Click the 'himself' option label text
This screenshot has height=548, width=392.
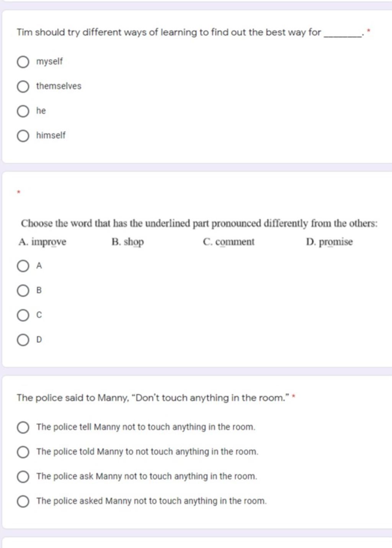pyautogui.click(x=51, y=135)
